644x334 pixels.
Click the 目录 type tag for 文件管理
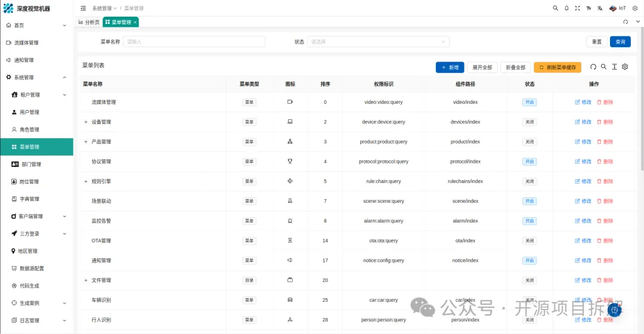(x=249, y=280)
